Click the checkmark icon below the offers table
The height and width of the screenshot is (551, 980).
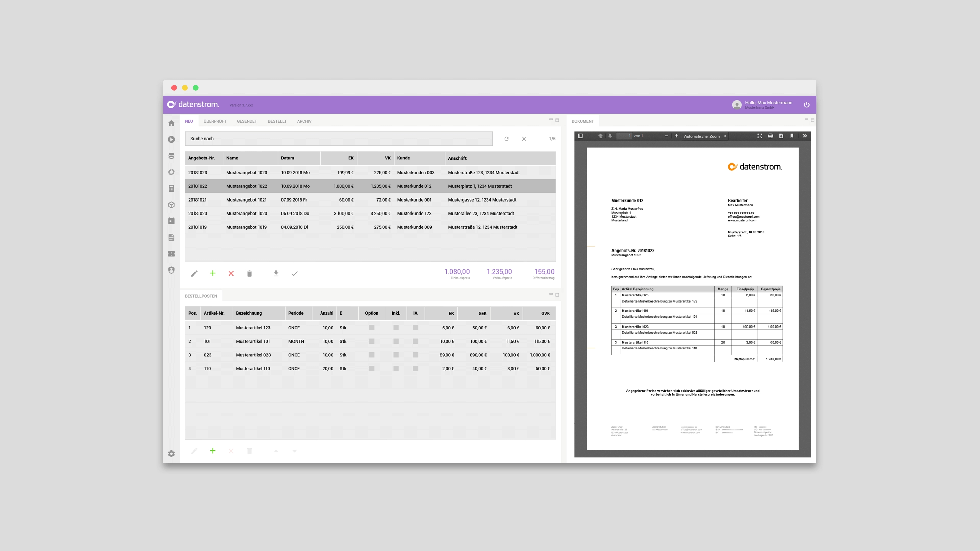coord(295,273)
